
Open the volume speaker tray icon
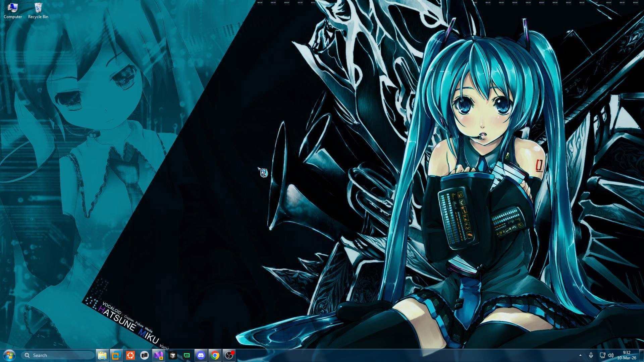(x=611, y=355)
